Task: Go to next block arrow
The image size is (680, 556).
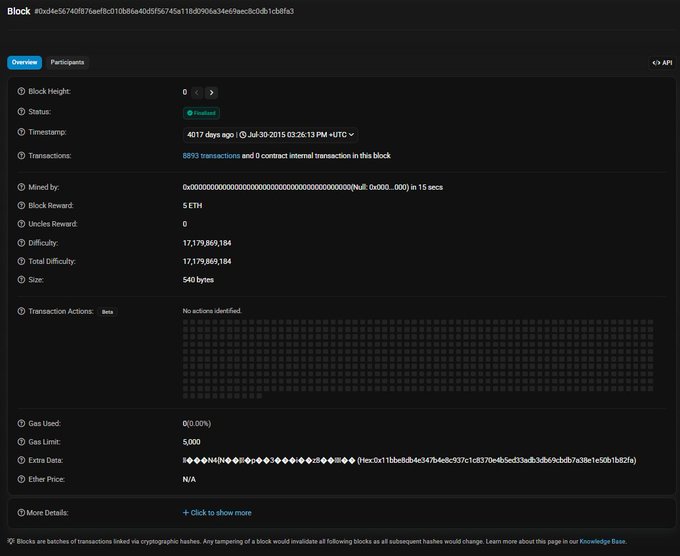Action: [211, 92]
